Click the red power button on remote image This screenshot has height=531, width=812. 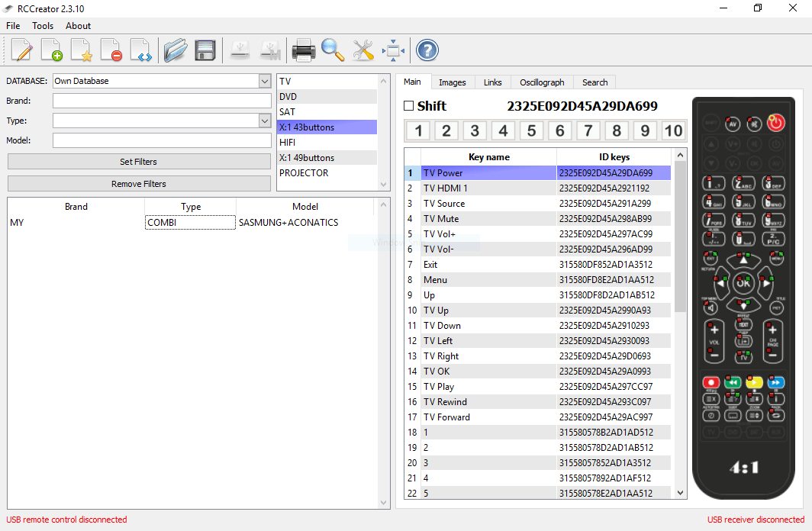click(x=775, y=123)
